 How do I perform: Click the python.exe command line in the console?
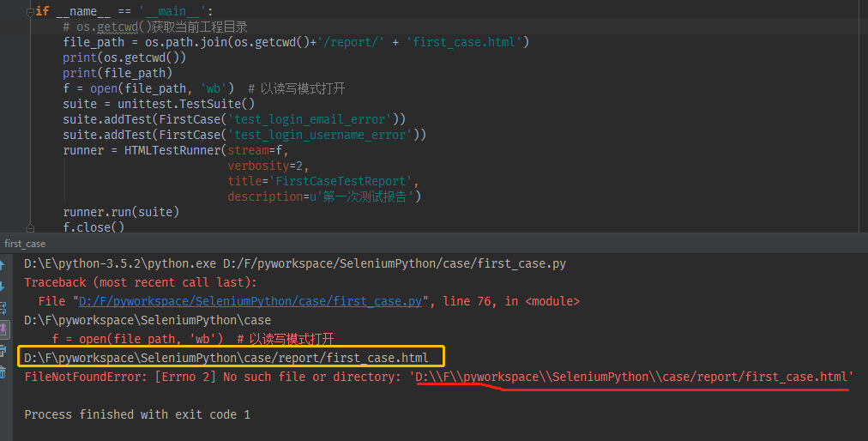pyautogui.click(x=295, y=263)
